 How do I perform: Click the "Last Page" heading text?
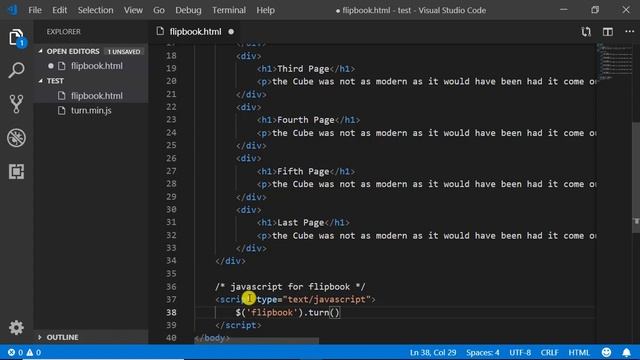300,222
